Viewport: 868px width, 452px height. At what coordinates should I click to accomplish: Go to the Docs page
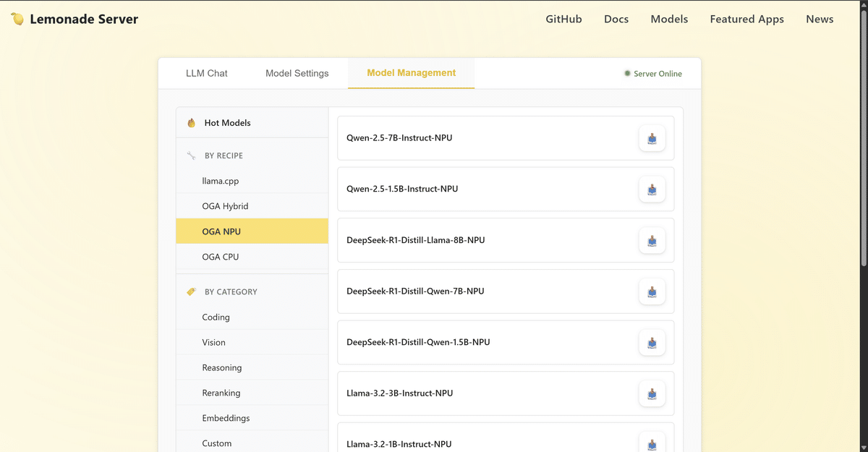pyautogui.click(x=616, y=20)
